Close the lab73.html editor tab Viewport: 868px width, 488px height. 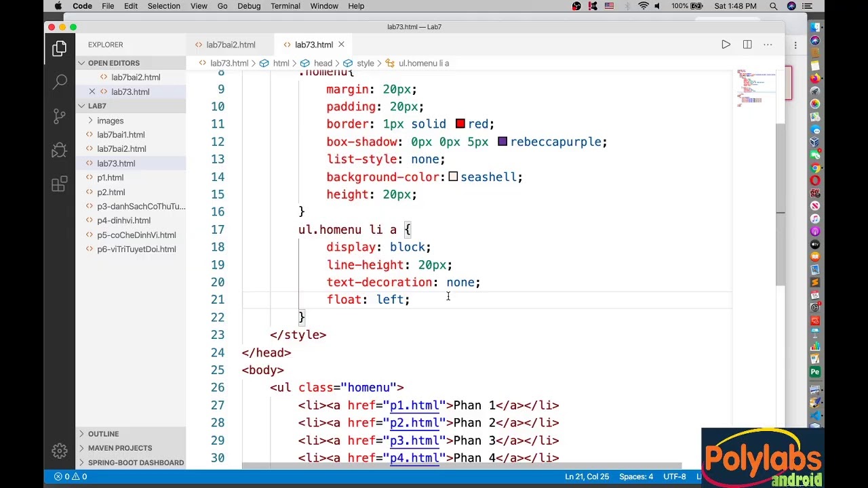[341, 45]
